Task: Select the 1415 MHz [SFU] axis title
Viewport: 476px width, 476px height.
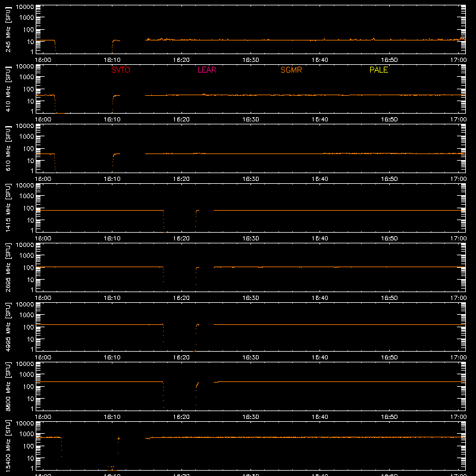Action: click(8, 208)
